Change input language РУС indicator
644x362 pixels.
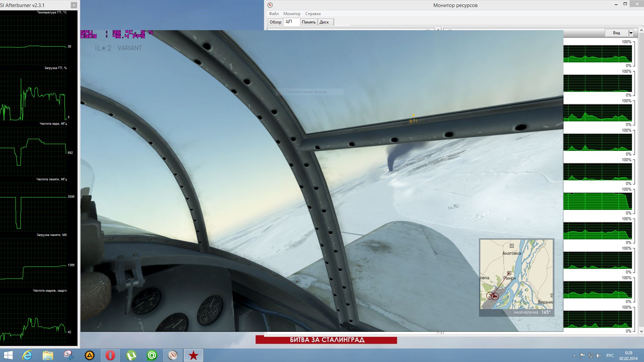click(x=610, y=356)
